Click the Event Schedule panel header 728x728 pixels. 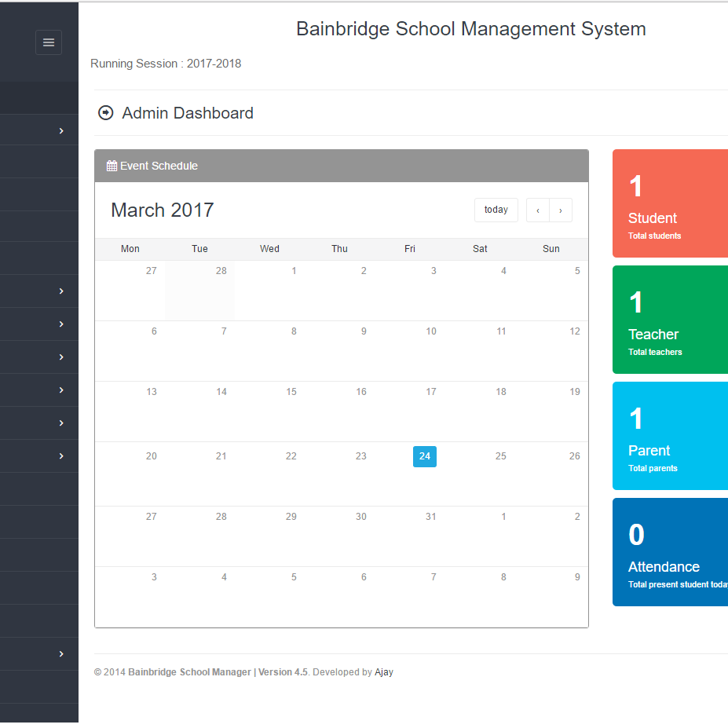click(x=341, y=166)
